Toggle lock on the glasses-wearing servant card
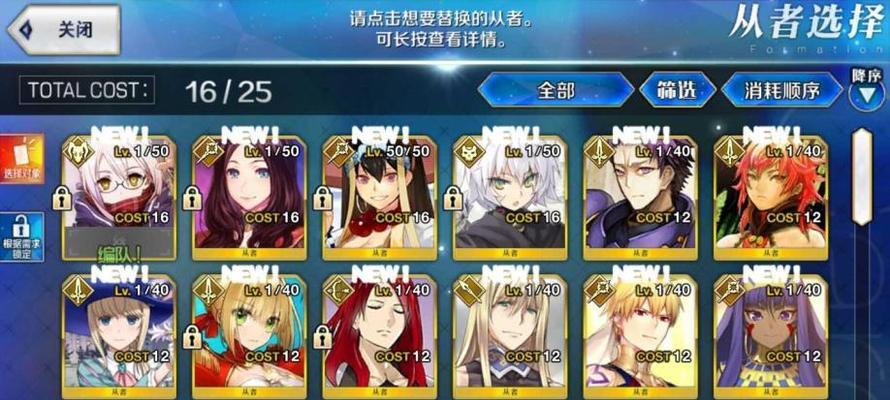 click(61, 198)
